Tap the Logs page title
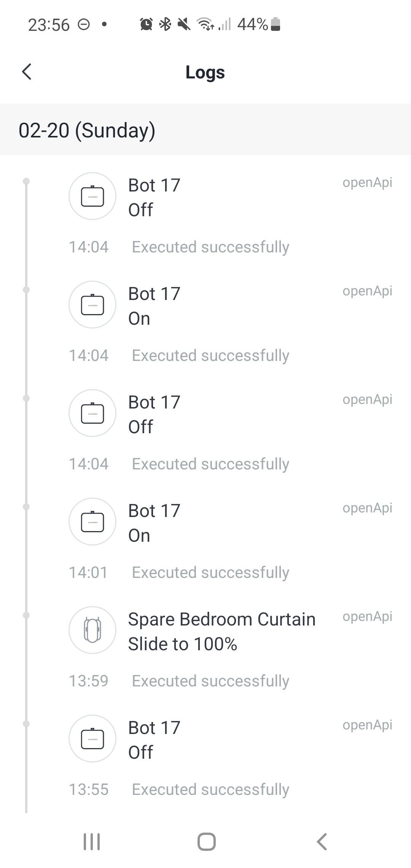 click(205, 72)
